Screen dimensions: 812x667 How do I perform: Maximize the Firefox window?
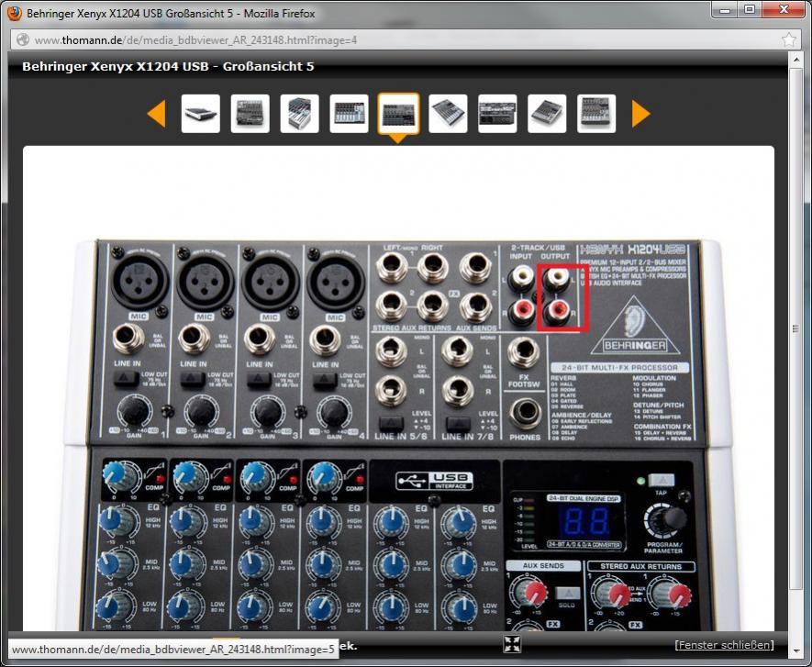750,9
